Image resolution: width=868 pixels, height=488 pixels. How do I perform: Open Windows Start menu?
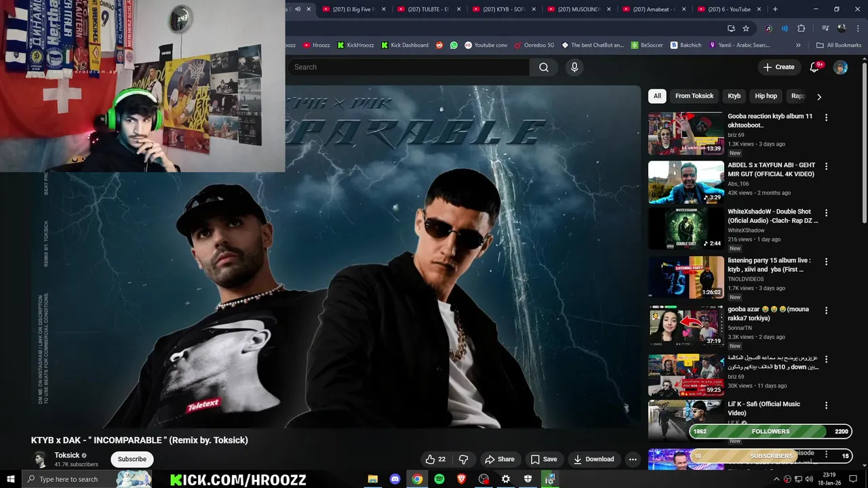click(10, 479)
